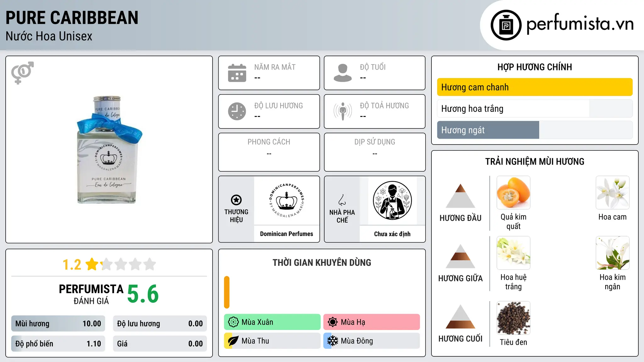The image size is (644, 362).
Task: Click the Năm ra mắt label
Action: click(x=275, y=67)
